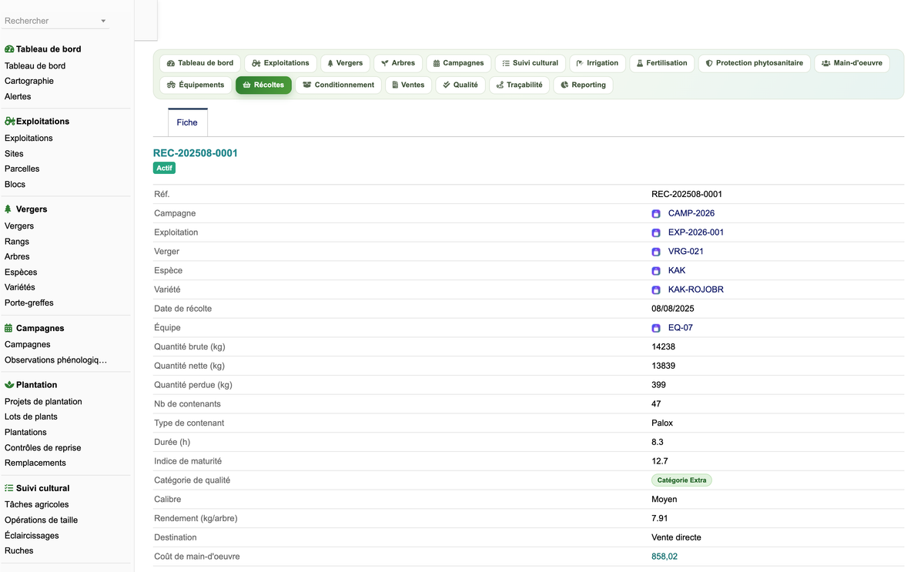
Task: Go to the Traçabilité tab
Action: point(520,85)
